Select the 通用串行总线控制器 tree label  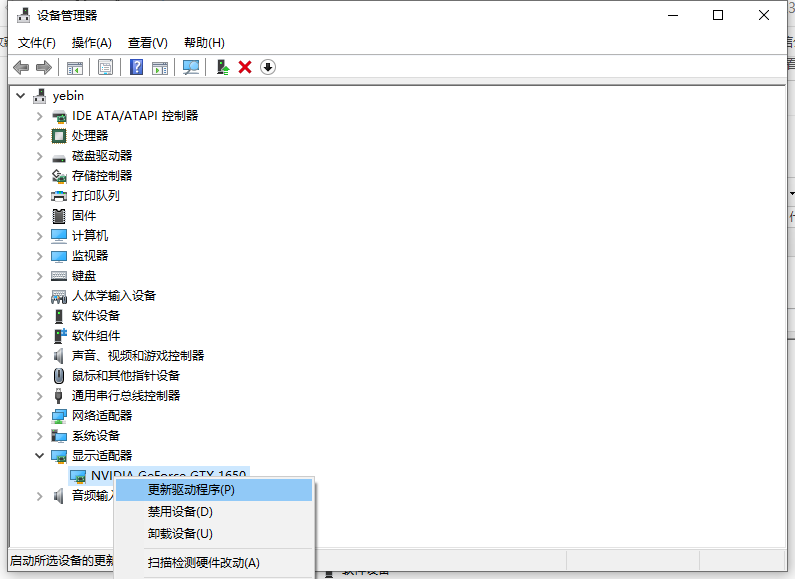pyautogui.click(x=126, y=395)
